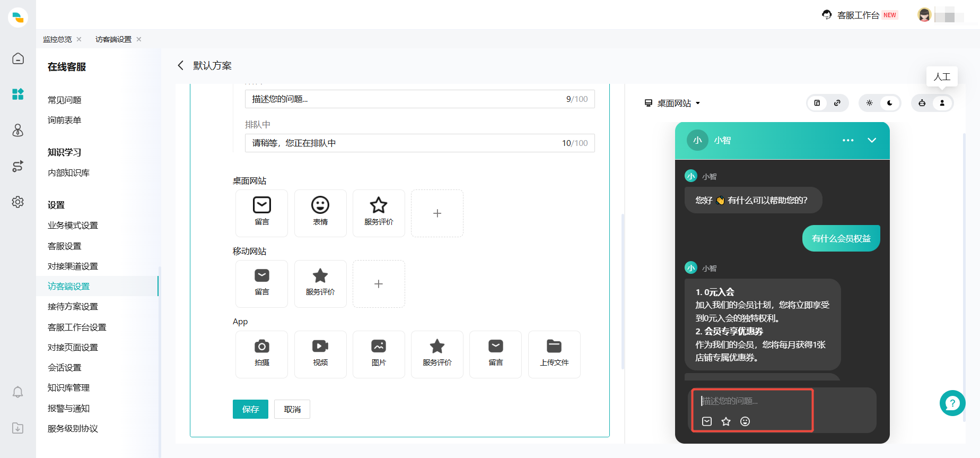Open the help question-mark floating button
Screen dimensions: 980x458
952,403
